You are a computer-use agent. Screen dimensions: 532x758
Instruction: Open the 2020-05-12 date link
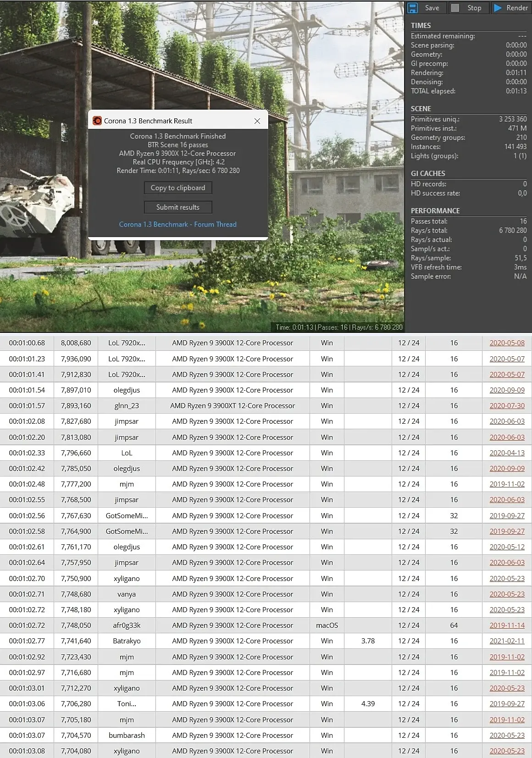pos(507,547)
